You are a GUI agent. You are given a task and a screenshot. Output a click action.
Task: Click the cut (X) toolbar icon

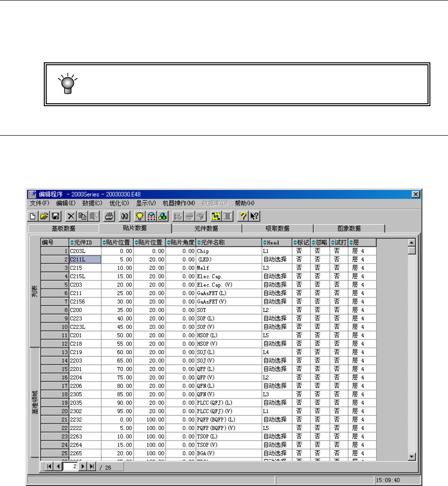71,216
